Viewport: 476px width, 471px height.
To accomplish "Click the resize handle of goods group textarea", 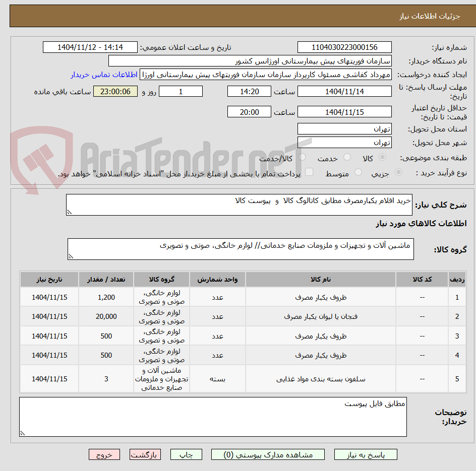I will 71,256.
